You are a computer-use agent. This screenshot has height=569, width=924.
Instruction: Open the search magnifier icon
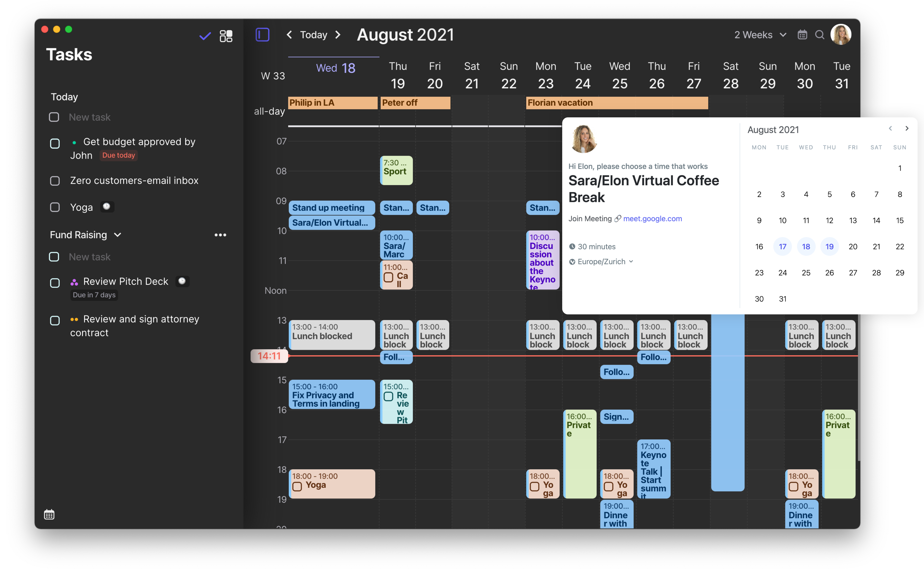(x=820, y=35)
